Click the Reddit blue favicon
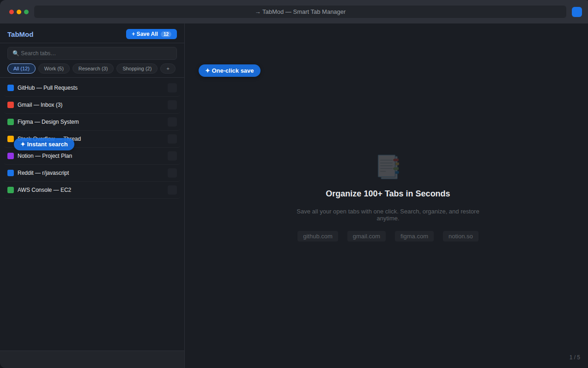 tap(11, 173)
